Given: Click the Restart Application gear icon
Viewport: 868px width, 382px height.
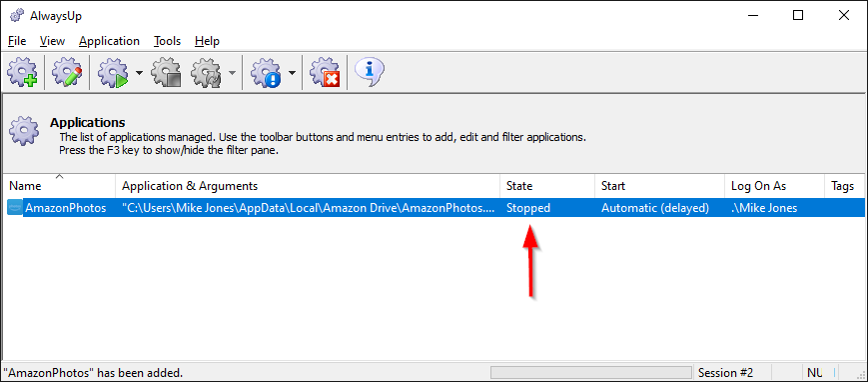Looking at the screenshot, I should click(207, 72).
